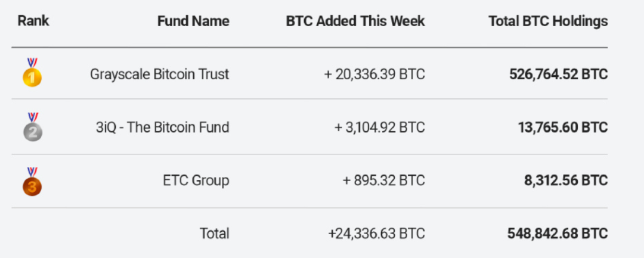
Task: Click the bronze third-place medal icon
Action: (32, 181)
